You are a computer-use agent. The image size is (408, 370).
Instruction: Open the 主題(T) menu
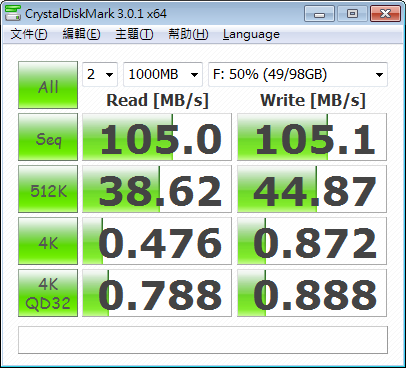pos(134,34)
